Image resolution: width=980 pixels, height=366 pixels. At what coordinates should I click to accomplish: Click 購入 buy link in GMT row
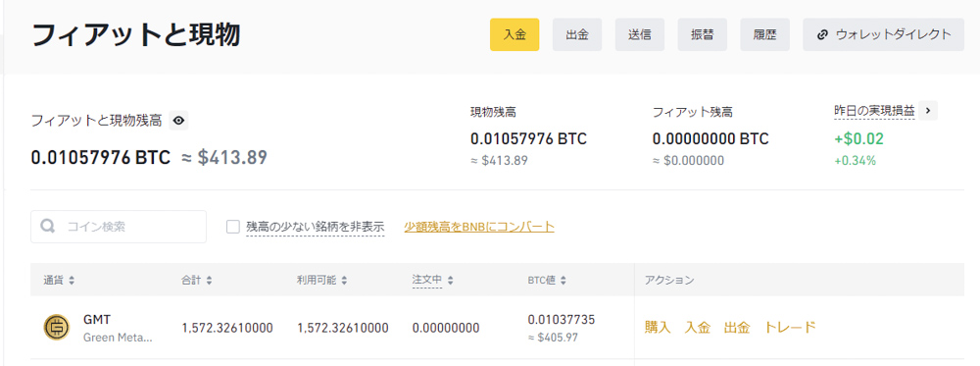point(658,327)
